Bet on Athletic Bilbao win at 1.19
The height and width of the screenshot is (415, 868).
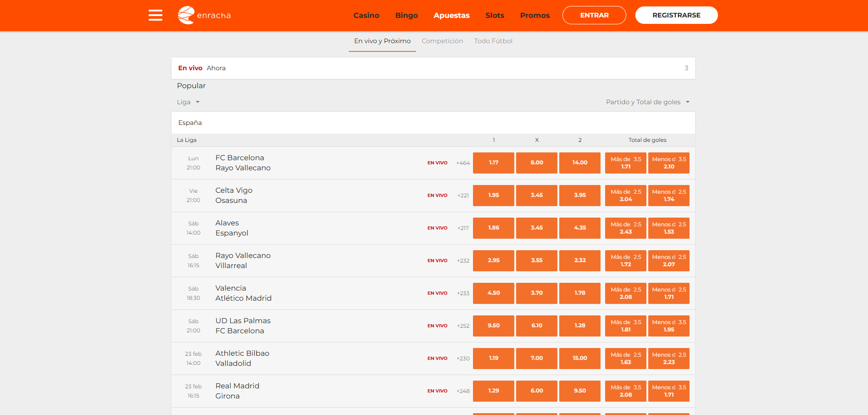pyautogui.click(x=494, y=359)
